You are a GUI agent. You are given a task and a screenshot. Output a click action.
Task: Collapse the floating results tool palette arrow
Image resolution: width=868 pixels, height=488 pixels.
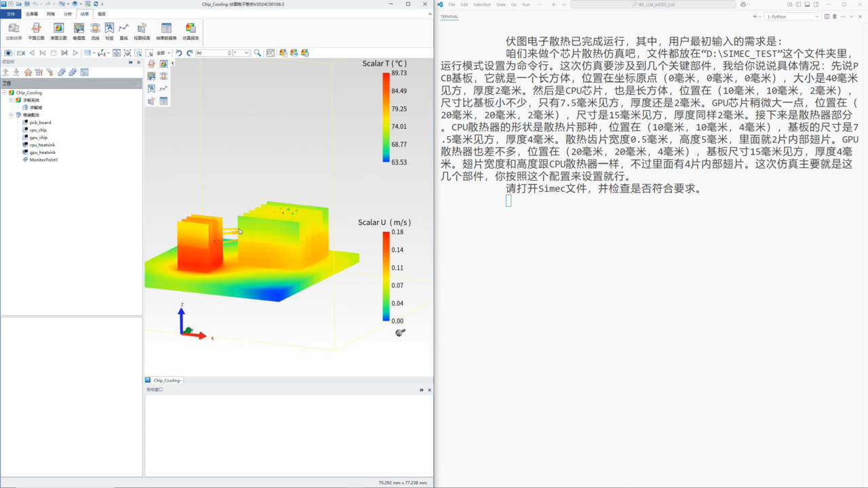coord(173,63)
